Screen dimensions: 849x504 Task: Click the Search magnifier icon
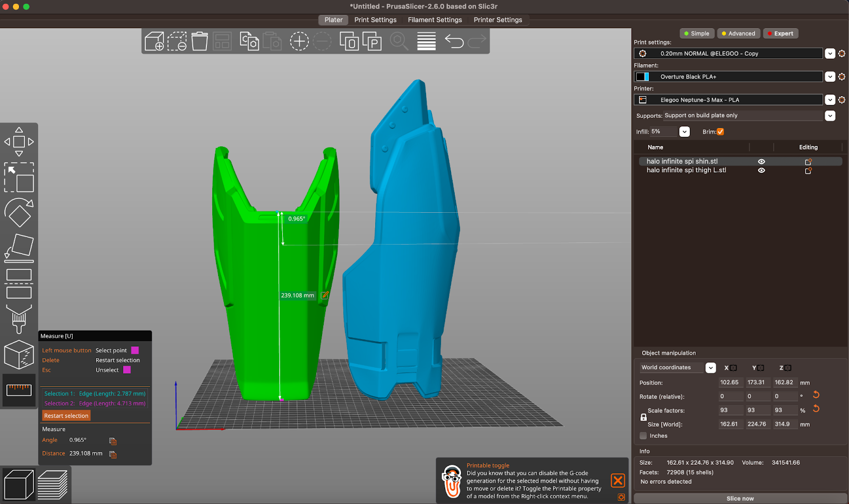coord(399,41)
